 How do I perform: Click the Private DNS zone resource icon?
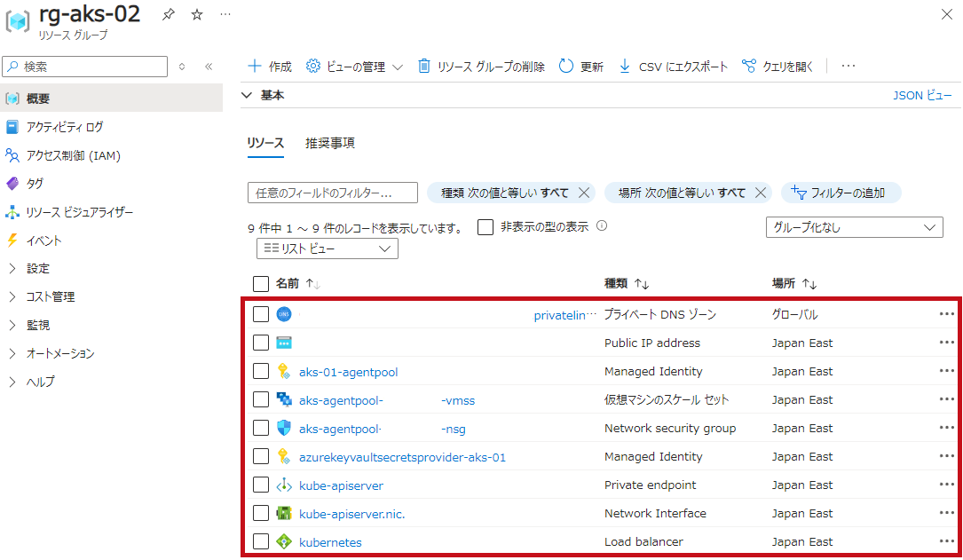(284, 314)
